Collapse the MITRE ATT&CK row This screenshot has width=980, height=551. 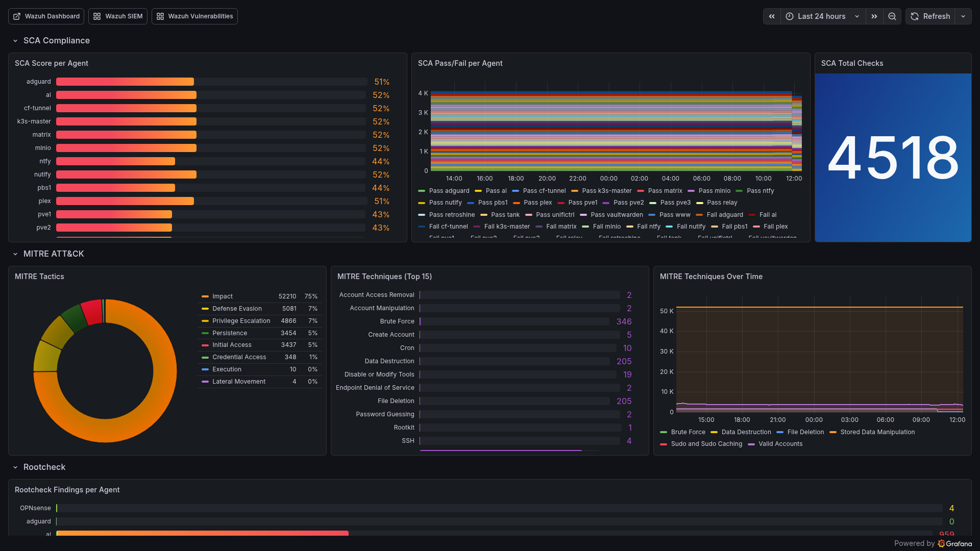15,254
